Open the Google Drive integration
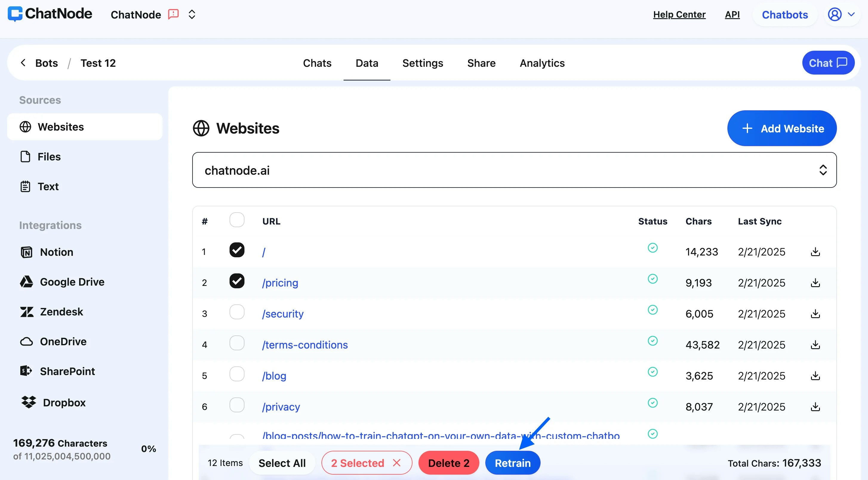The image size is (868, 480). click(x=72, y=282)
